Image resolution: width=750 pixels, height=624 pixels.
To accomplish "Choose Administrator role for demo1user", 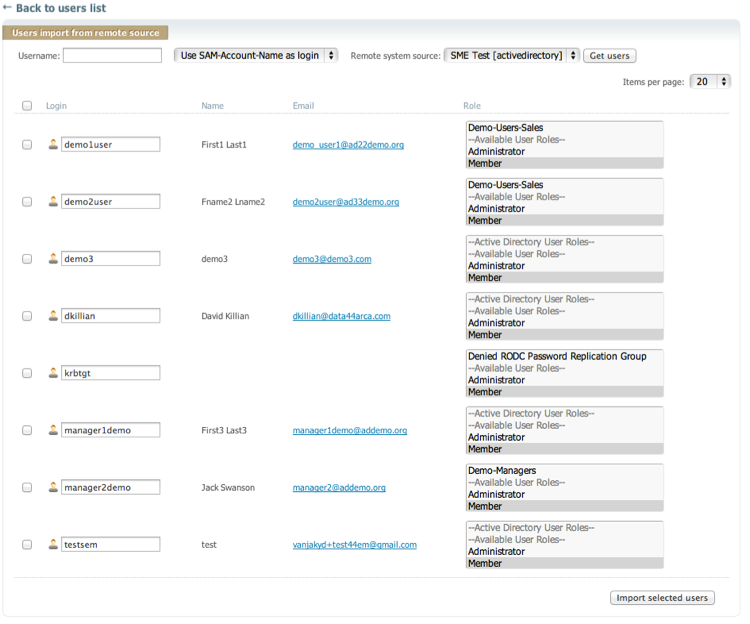I will [496, 152].
